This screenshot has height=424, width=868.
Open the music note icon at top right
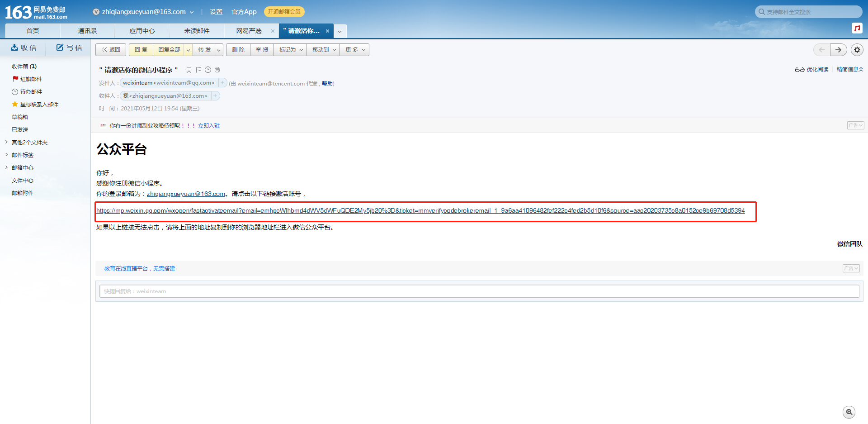click(857, 28)
